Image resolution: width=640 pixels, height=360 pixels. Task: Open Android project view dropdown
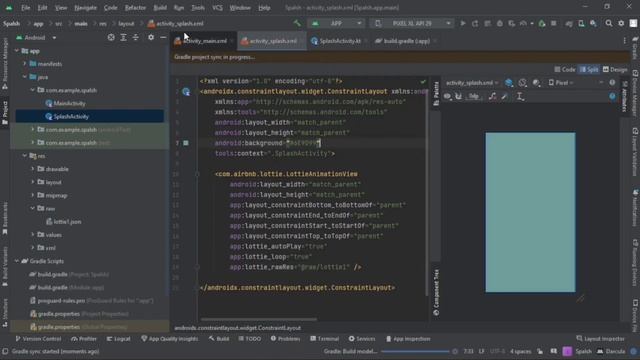pyautogui.click(x=36, y=38)
